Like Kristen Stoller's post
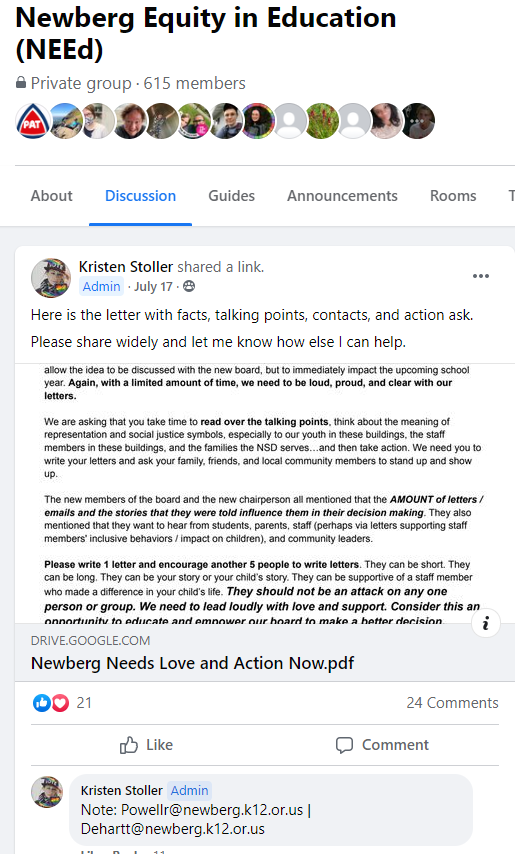This screenshot has width=515, height=854. (x=146, y=745)
